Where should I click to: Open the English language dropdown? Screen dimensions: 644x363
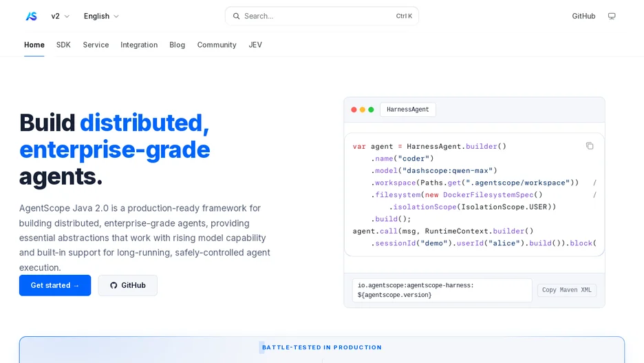coord(101,16)
